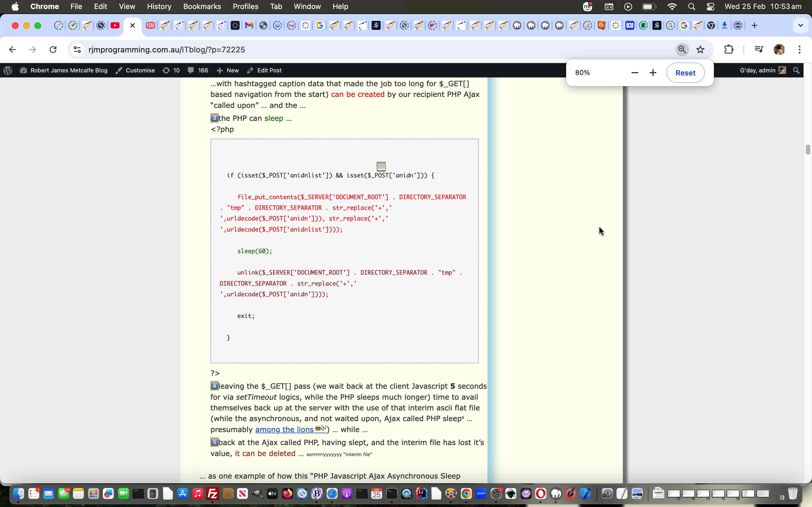Reset the page zoom to default
The image size is (812, 507).
pos(685,72)
